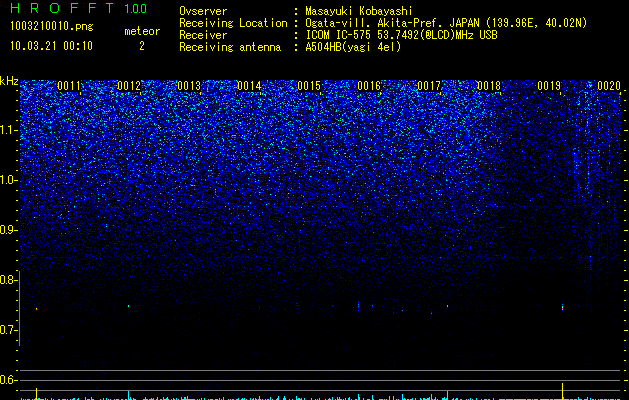This screenshot has height=400, width=629.
Task: Click the 0011 time marker
Action: [69, 86]
